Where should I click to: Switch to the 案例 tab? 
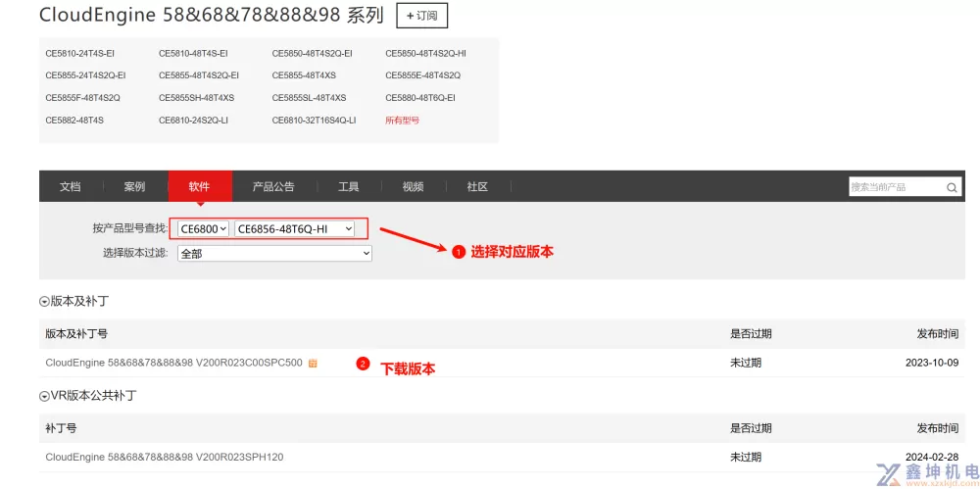click(x=134, y=186)
